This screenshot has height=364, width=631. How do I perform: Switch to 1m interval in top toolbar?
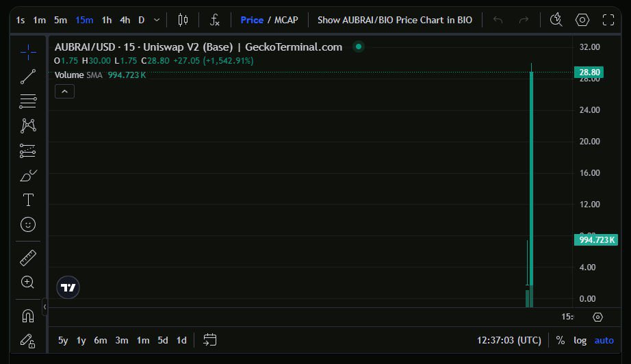click(x=39, y=20)
